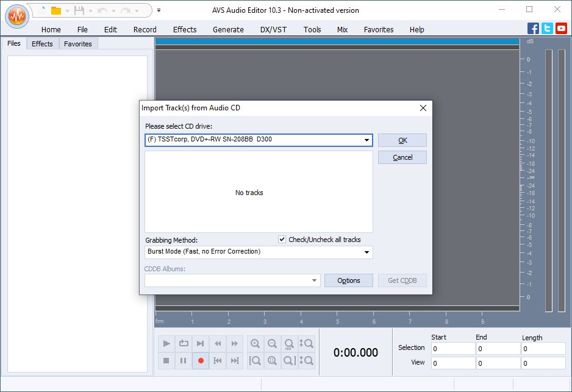The image size is (572, 392).
Task: Click the Redo arrow icon
Action: [x=126, y=10]
